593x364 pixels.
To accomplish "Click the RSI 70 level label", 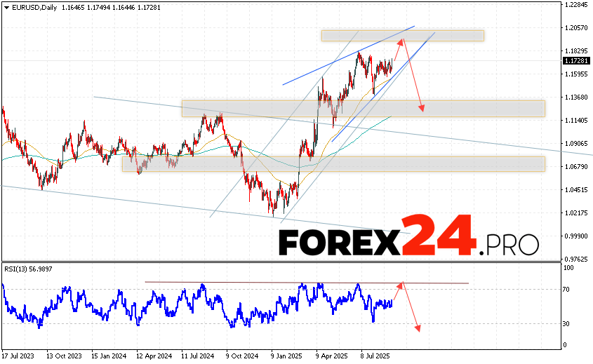I will (566, 289).
